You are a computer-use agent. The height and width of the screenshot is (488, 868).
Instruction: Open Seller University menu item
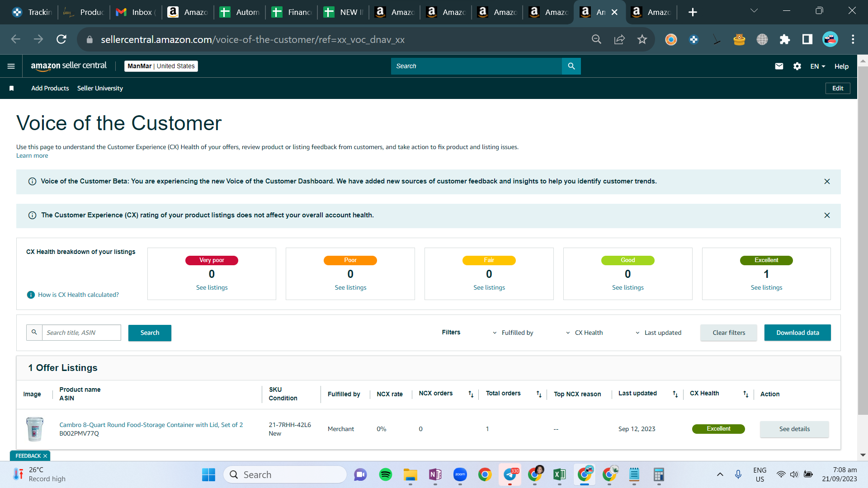pyautogui.click(x=100, y=89)
